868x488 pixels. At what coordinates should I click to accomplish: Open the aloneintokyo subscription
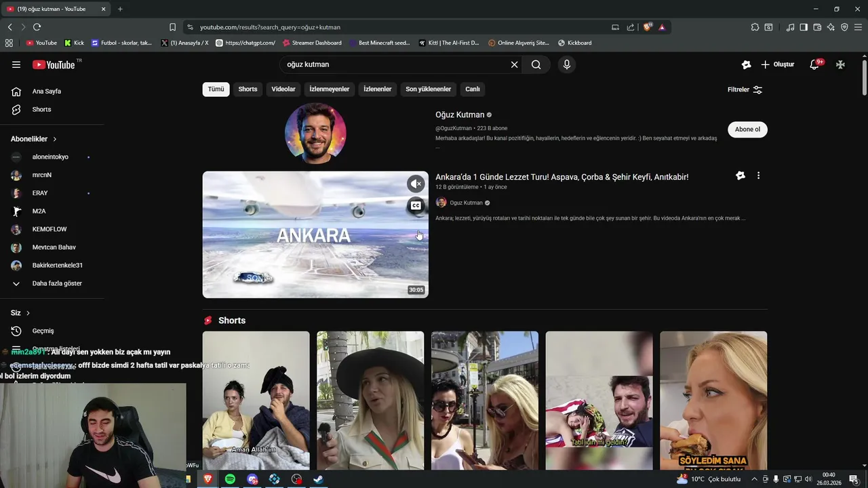point(52,157)
